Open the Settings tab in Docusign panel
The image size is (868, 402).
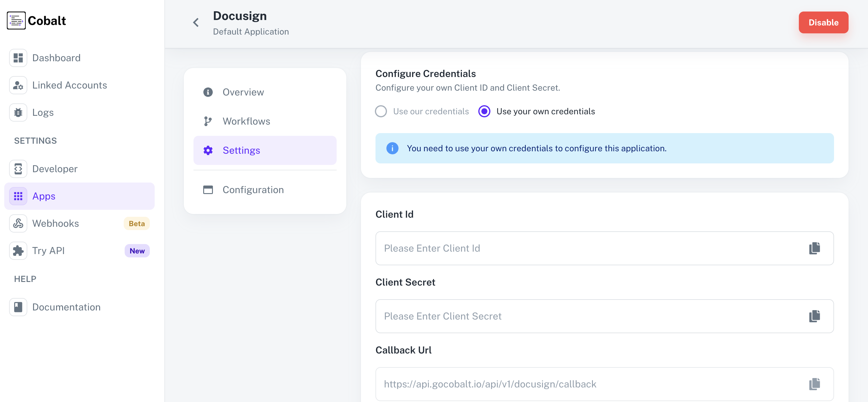241,150
